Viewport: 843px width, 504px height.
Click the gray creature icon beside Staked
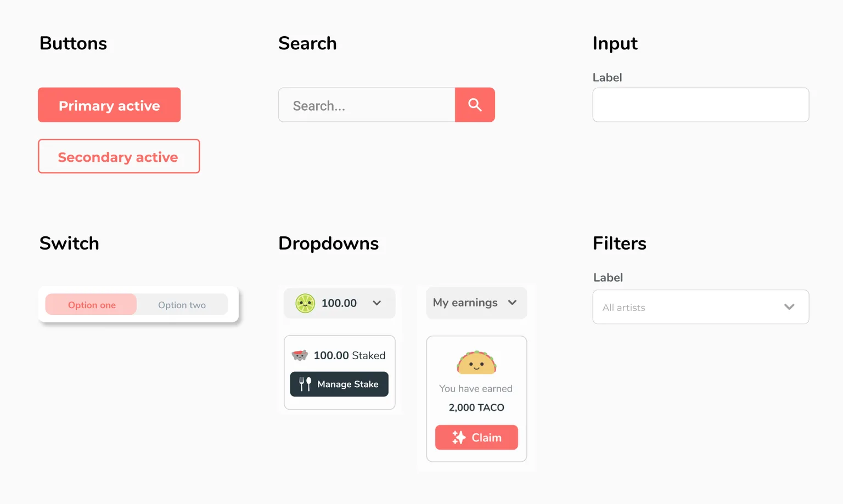[x=300, y=355]
